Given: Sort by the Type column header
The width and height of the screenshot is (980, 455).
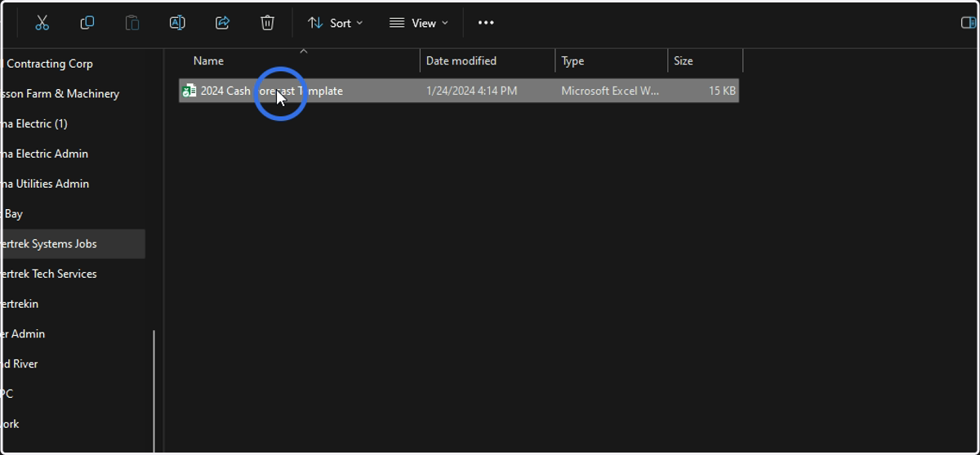Looking at the screenshot, I should click(x=611, y=61).
